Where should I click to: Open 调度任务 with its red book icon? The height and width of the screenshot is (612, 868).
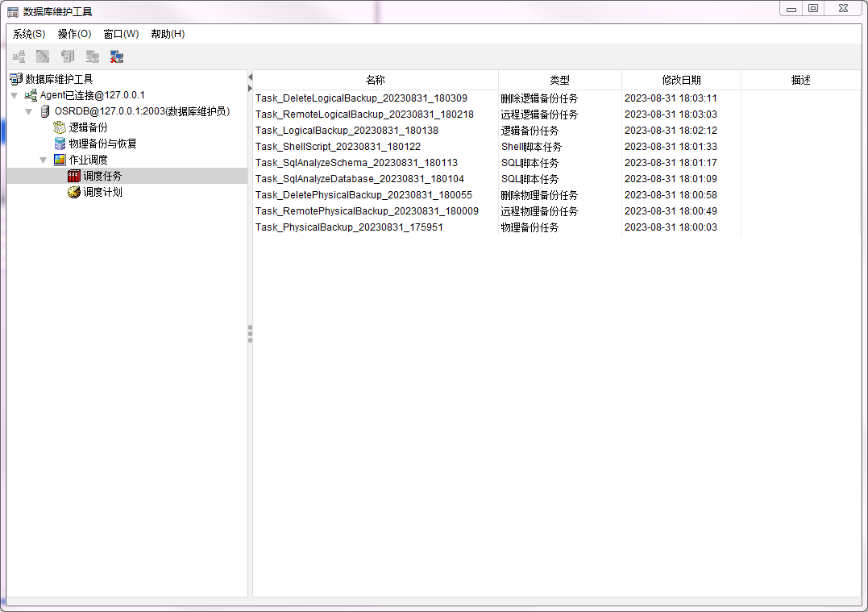click(73, 175)
